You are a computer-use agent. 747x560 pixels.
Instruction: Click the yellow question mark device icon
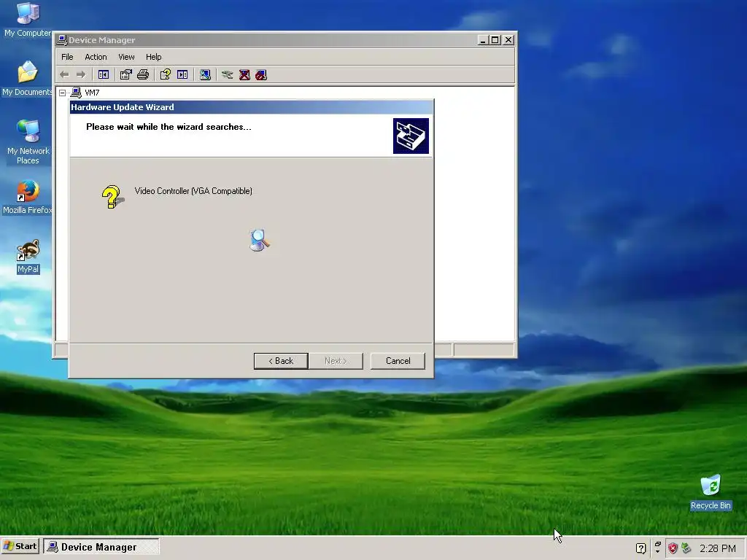point(112,197)
